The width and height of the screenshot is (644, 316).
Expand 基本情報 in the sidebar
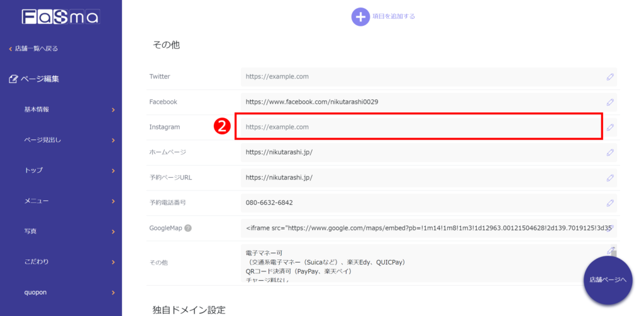coord(68,109)
